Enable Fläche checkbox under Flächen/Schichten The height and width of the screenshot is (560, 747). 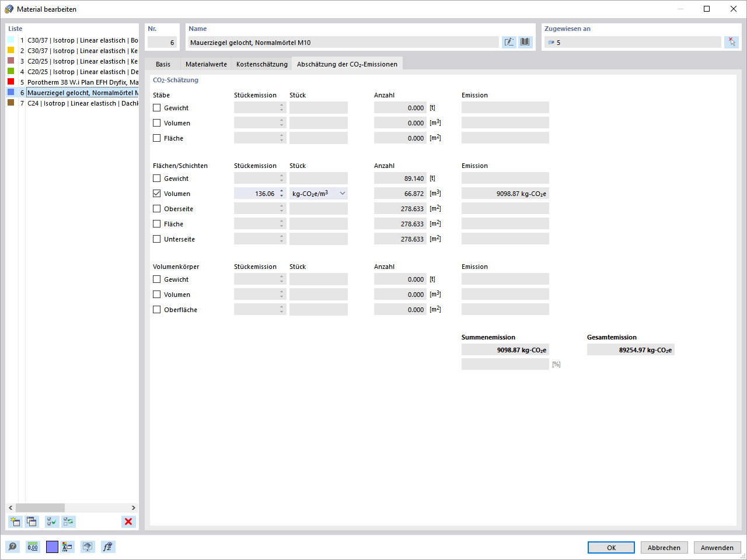(x=156, y=224)
